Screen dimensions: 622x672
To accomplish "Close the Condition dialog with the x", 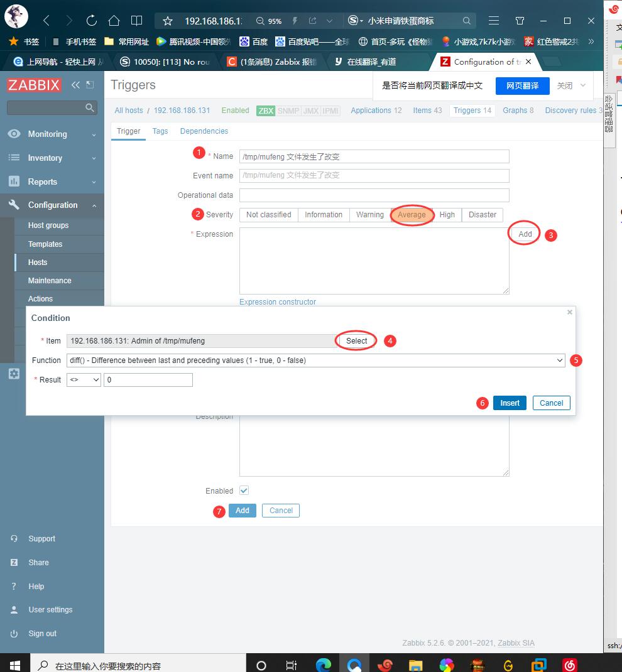I will pos(570,312).
